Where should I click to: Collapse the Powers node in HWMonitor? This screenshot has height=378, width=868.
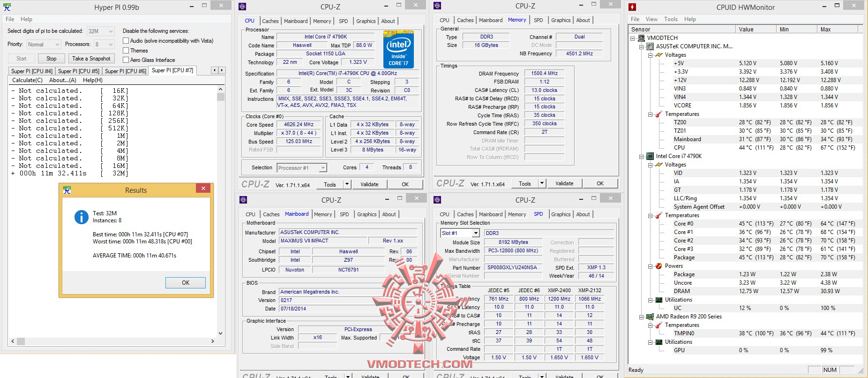pyautogui.click(x=651, y=266)
